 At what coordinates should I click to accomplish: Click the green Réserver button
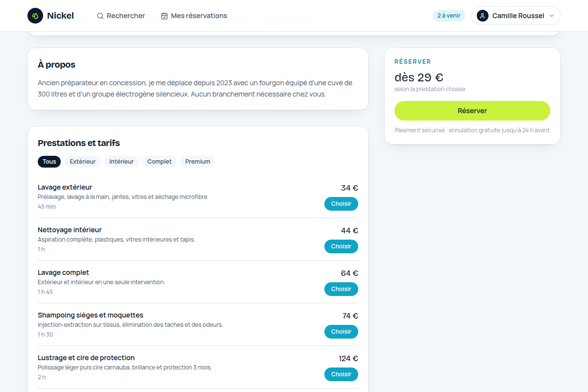pyautogui.click(x=472, y=111)
